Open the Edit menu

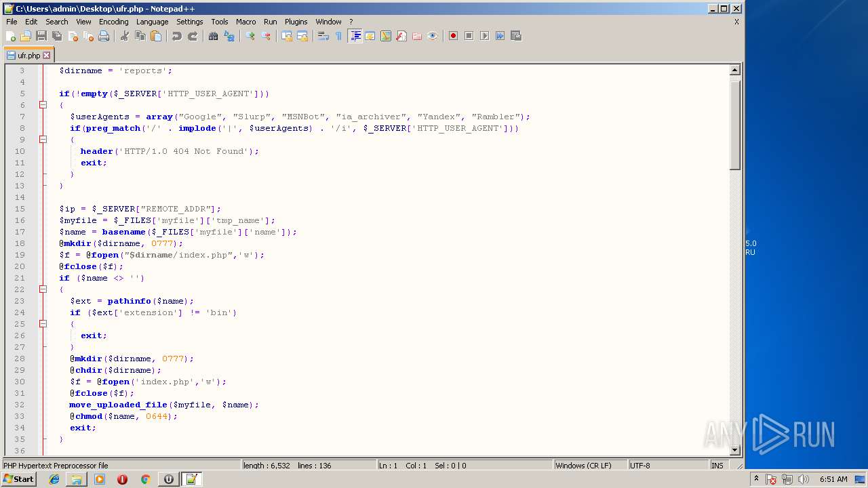click(x=31, y=22)
